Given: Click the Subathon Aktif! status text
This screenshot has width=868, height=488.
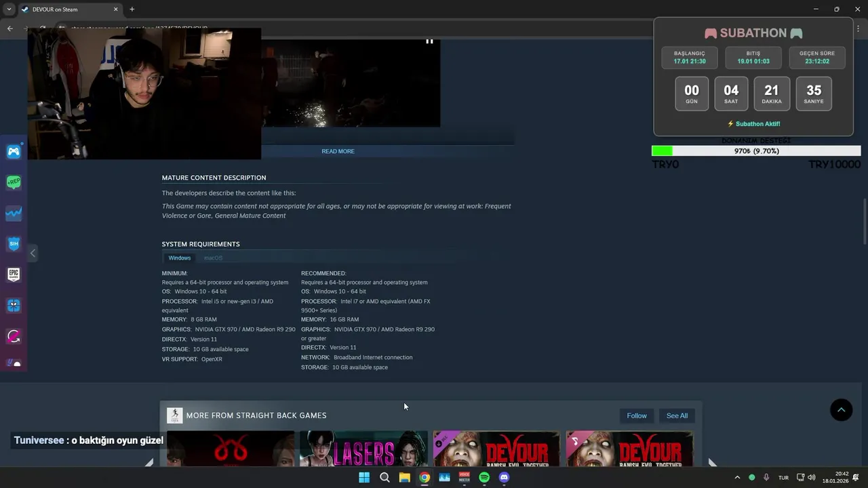Looking at the screenshot, I should [753, 124].
